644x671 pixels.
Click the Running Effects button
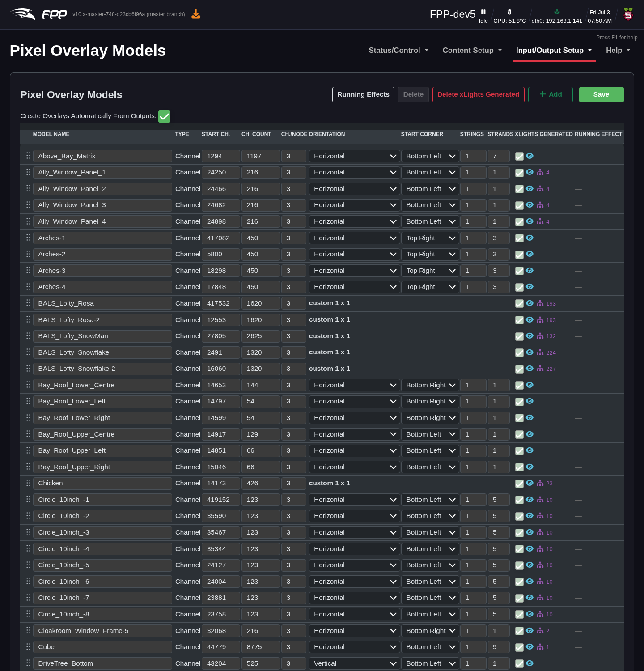(x=363, y=94)
